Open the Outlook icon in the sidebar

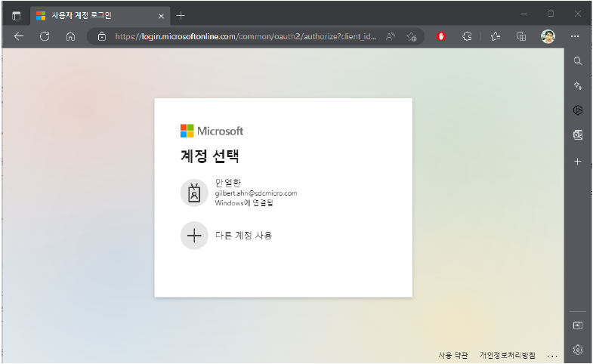click(578, 135)
